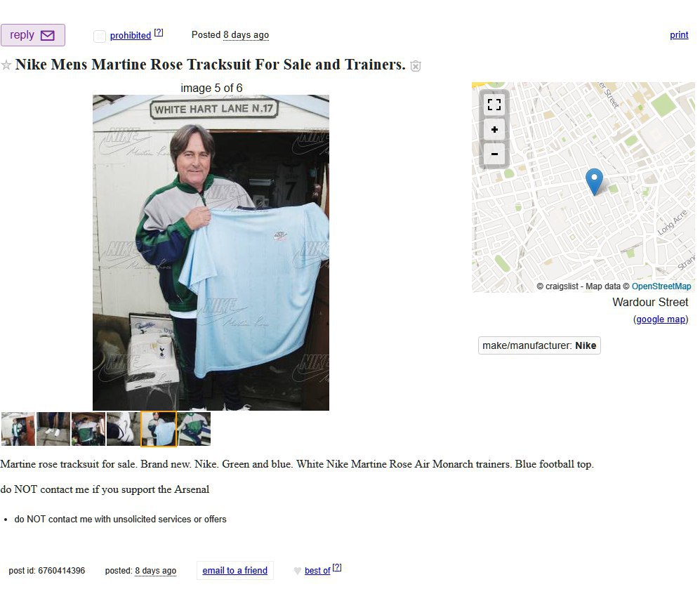Tick the prohibited flag checkbox
Screen dimensions: 700x608
click(x=100, y=37)
